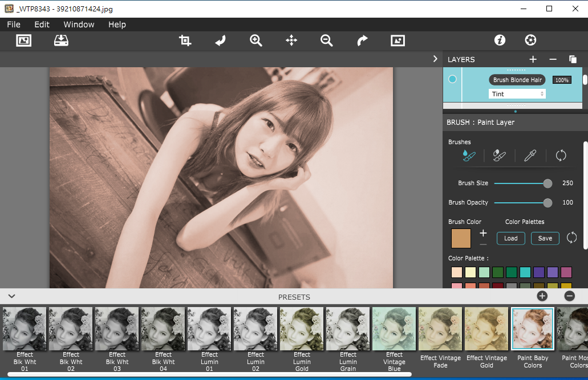588x380 pixels.
Task: Select the pan move tool icon
Action: (291, 40)
